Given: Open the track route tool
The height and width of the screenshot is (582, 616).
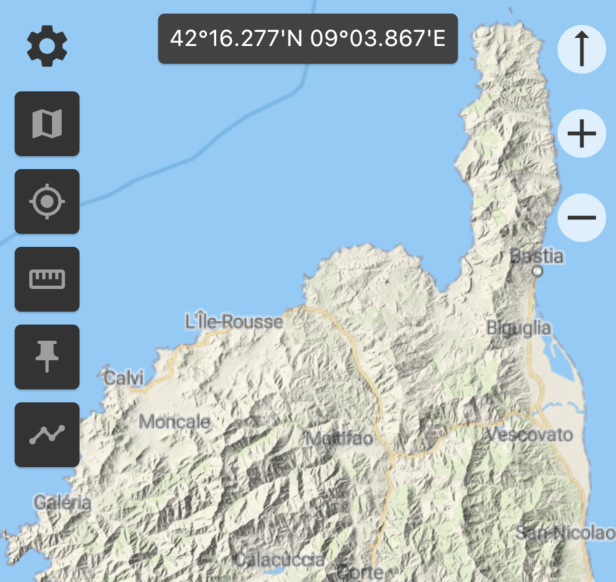Looking at the screenshot, I should pyautogui.click(x=47, y=434).
